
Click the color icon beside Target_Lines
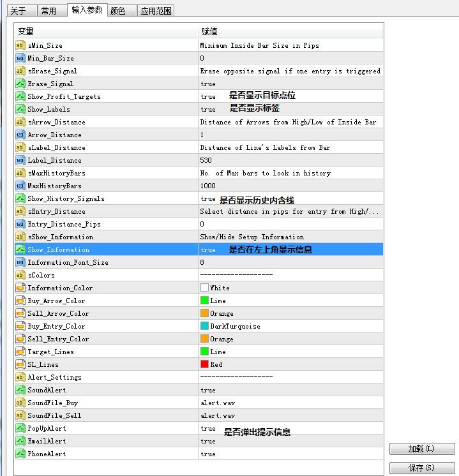coord(20,352)
